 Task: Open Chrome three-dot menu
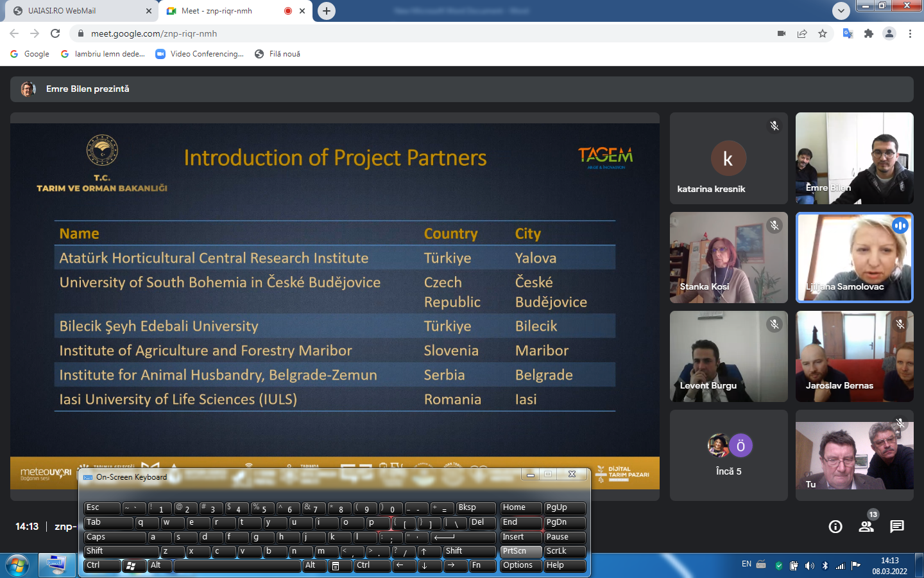pos(910,33)
